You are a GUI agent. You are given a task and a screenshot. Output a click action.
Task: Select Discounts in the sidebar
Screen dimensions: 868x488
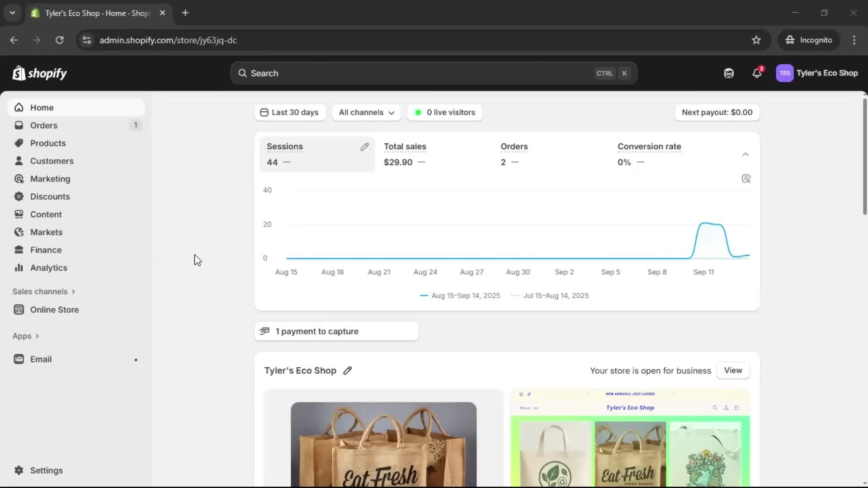(x=50, y=197)
